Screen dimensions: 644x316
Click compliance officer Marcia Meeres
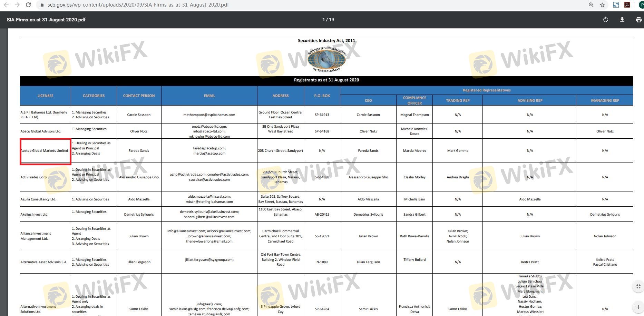click(x=414, y=151)
